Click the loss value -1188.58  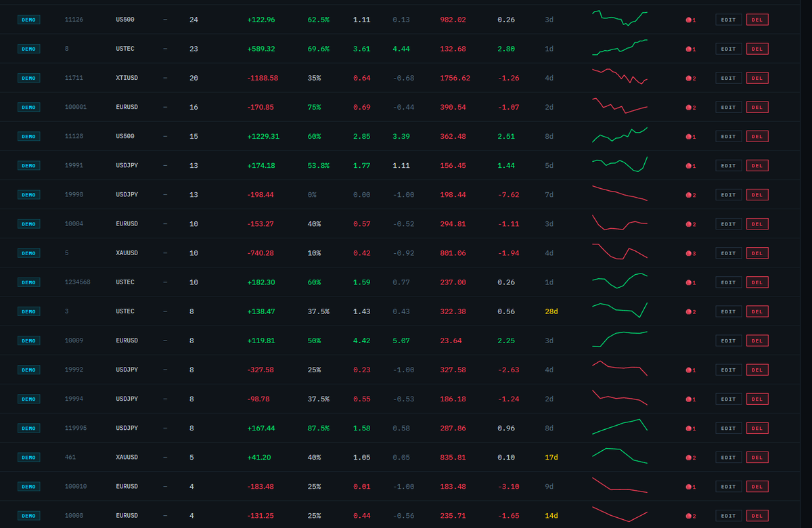tap(263, 78)
